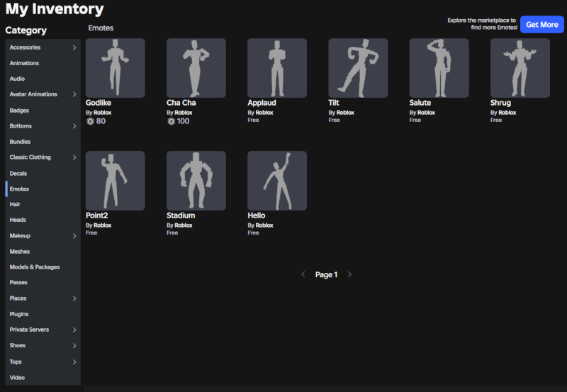
Task: Open the Stadium emote thumbnail
Action: click(x=196, y=181)
